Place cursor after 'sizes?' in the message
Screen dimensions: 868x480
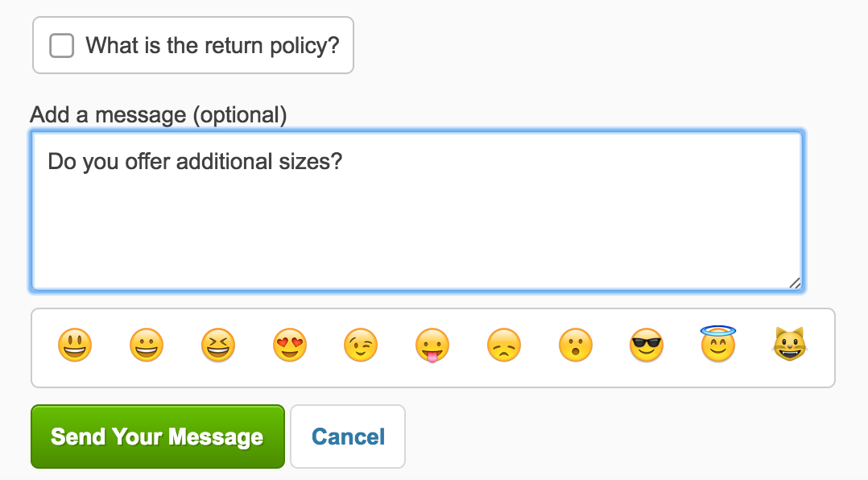click(344, 162)
